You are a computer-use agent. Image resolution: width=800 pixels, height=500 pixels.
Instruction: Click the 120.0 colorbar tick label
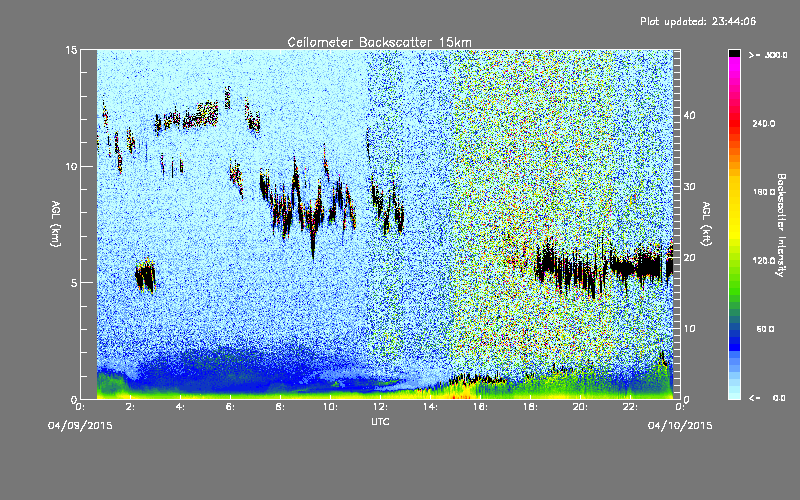pyautogui.click(x=764, y=260)
